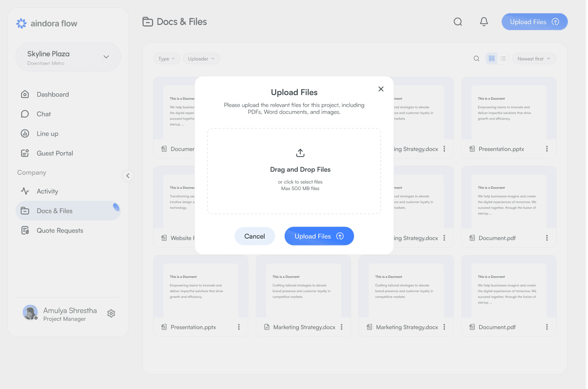
Task: Click the Upload Files button in header
Action: pyautogui.click(x=535, y=22)
